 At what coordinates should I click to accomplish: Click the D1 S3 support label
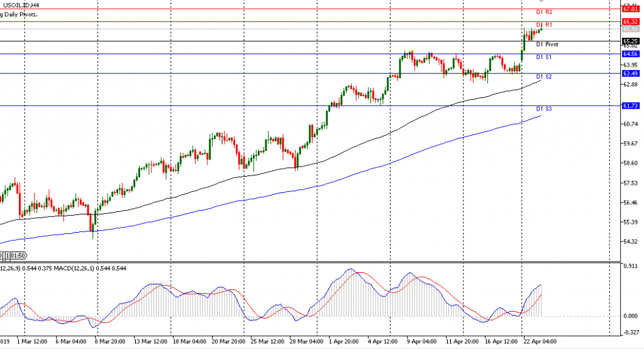[544, 109]
